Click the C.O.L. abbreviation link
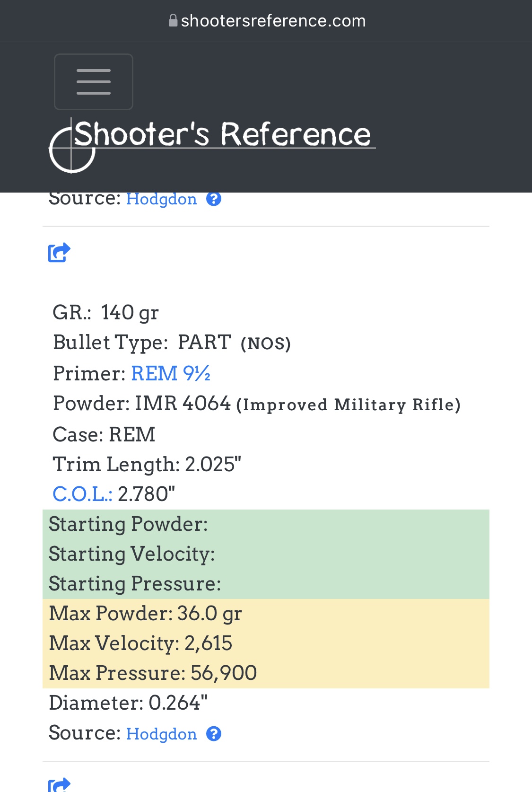 (82, 494)
